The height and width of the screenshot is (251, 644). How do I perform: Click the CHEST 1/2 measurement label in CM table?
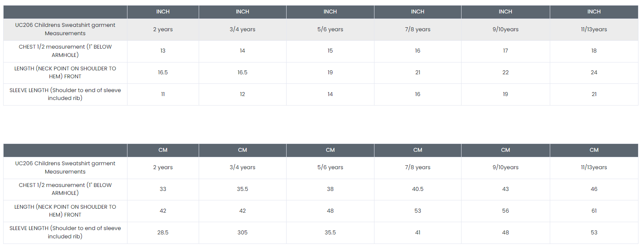point(65,189)
